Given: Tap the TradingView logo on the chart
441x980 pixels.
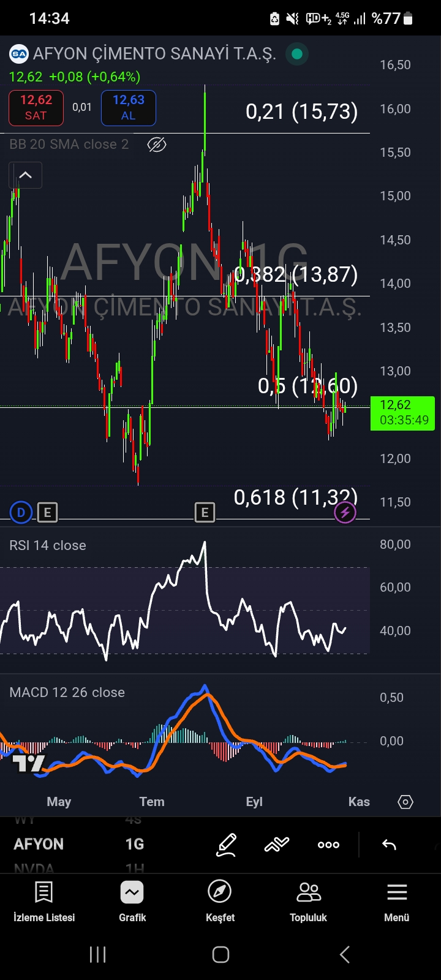Looking at the screenshot, I should coord(28,763).
